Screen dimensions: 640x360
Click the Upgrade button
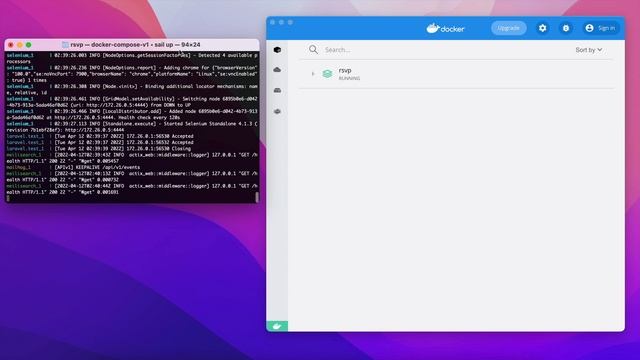click(x=509, y=28)
